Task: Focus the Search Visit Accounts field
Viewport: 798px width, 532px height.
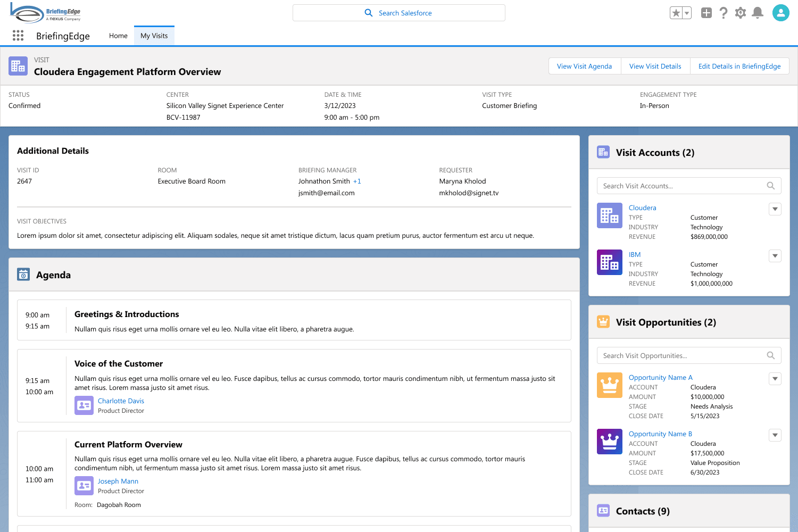Action: tap(689, 186)
